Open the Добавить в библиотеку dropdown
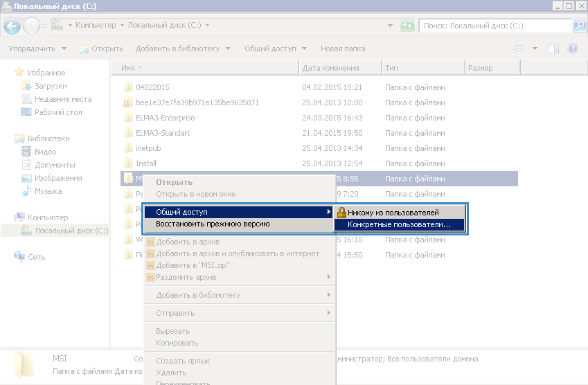The image size is (588, 385). pyautogui.click(x=183, y=48)
